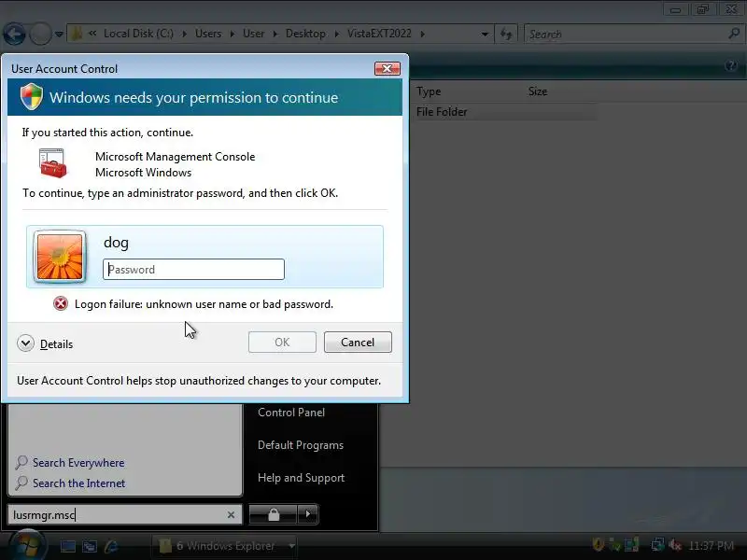The width and height of the screenshot is (747, 560).
Task: Click the UAC security shield icon
Action: 32,97
